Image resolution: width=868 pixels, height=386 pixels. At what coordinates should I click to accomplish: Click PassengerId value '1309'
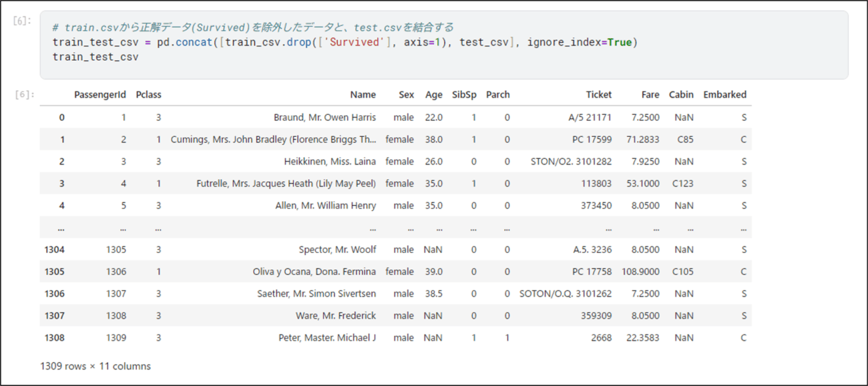click(116, 338)
